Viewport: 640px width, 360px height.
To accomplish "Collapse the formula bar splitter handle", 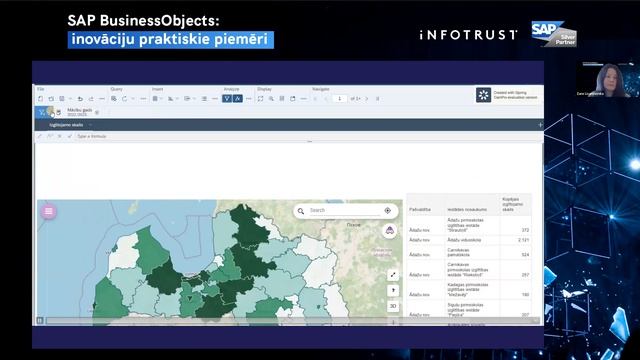I will (310, 142).
